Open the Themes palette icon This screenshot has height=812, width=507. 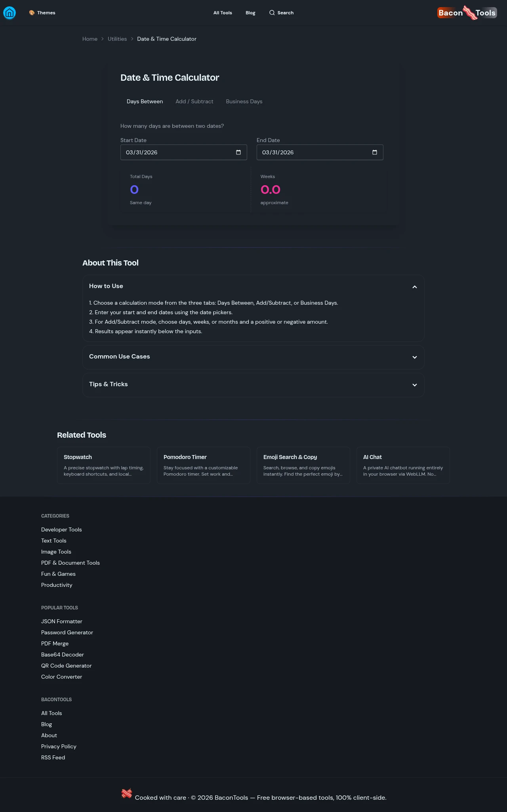32,13
